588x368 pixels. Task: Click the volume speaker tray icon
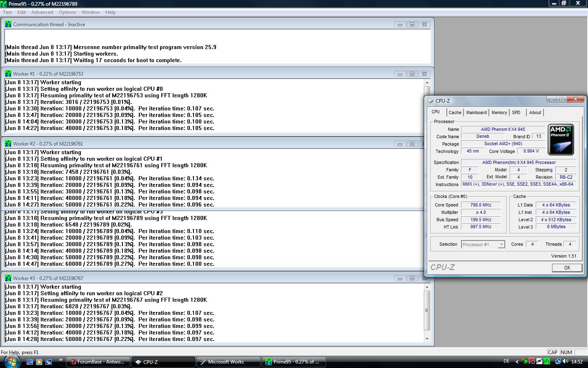[x=566, y=361]
